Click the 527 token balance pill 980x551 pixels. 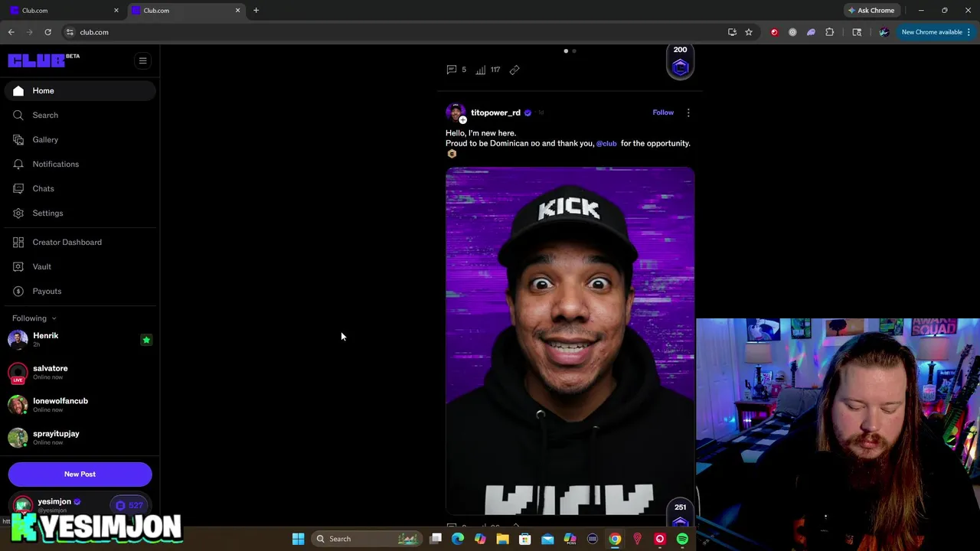tap(129, 505)
